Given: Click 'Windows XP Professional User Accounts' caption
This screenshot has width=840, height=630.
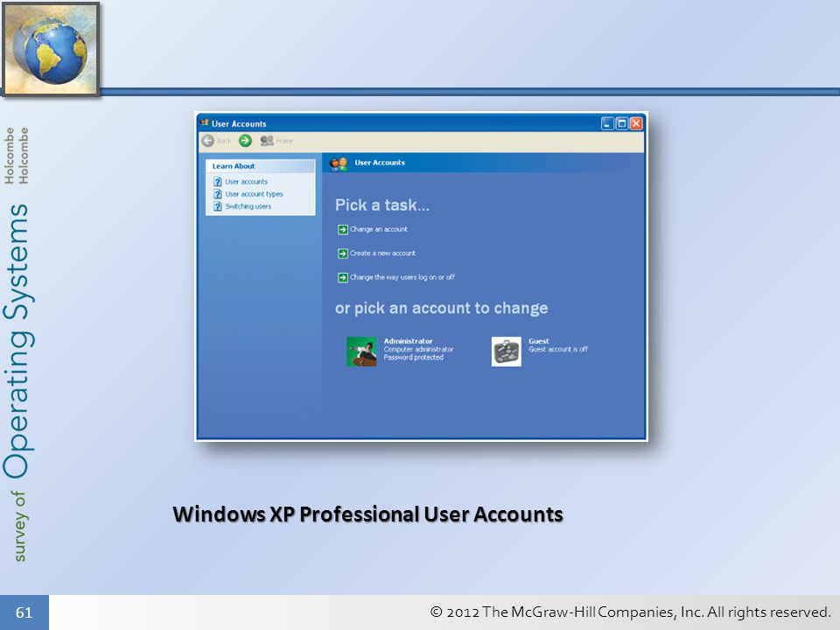Looking at the screenshot, I should click(367, 514).
